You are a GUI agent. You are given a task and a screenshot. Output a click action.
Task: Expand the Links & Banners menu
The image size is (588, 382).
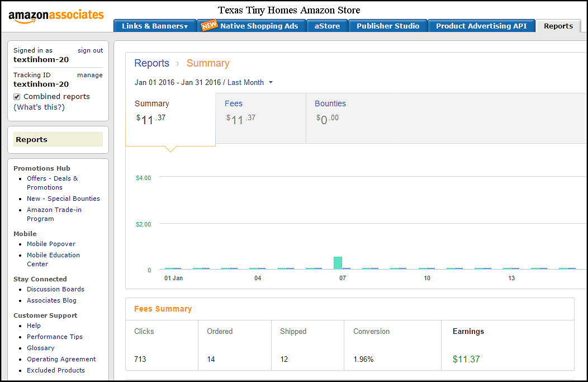click(x=154, y=26)
